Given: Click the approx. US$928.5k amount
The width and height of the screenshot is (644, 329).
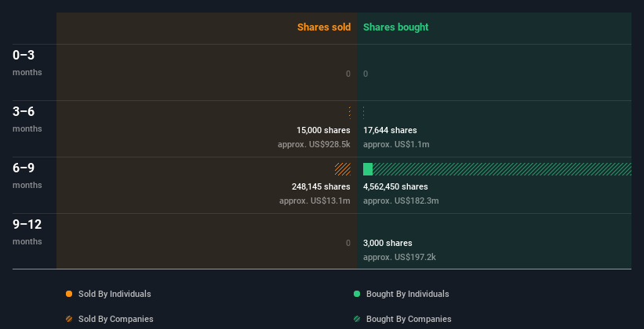Looking at the screenshot, I should point(314,144).
